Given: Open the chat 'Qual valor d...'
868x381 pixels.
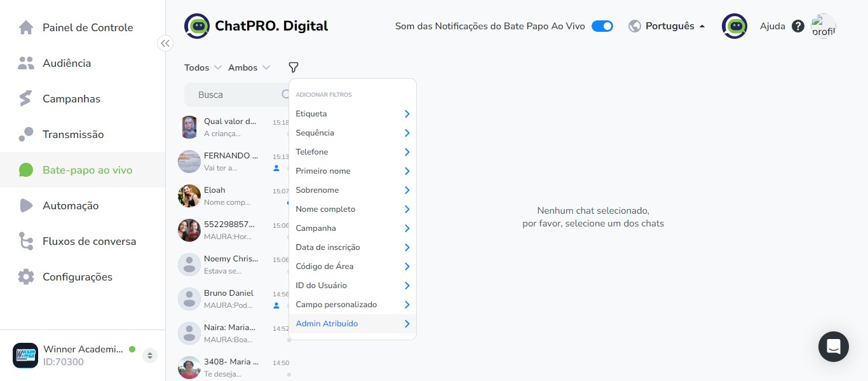Looking at the screenshot, I should coord(233,127).
